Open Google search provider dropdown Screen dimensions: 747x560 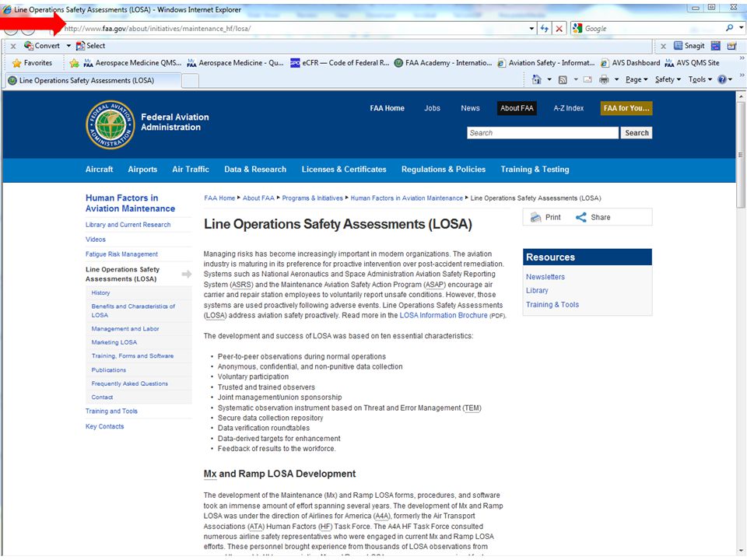coord(741,28)
